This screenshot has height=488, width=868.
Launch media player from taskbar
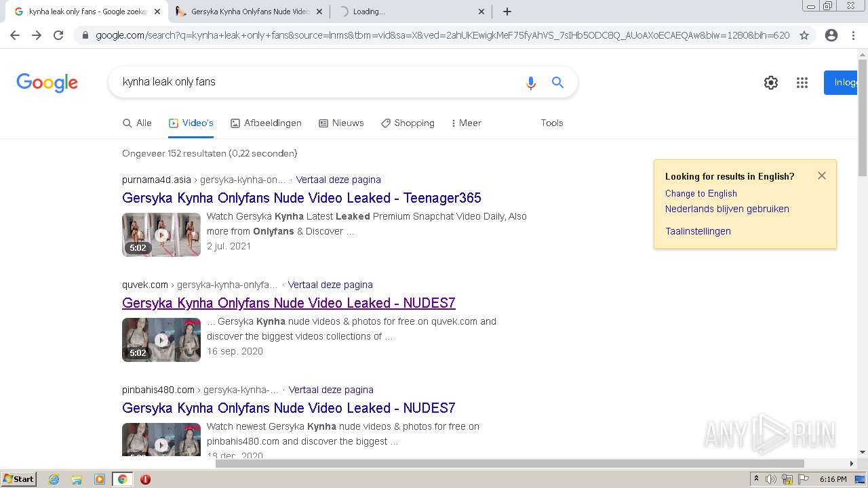[100, 479]
